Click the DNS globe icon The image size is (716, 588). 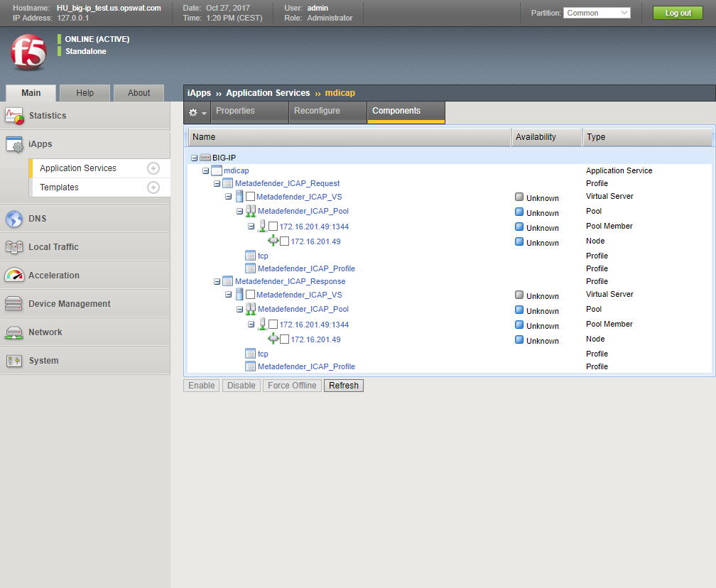[x=14, y=219]
